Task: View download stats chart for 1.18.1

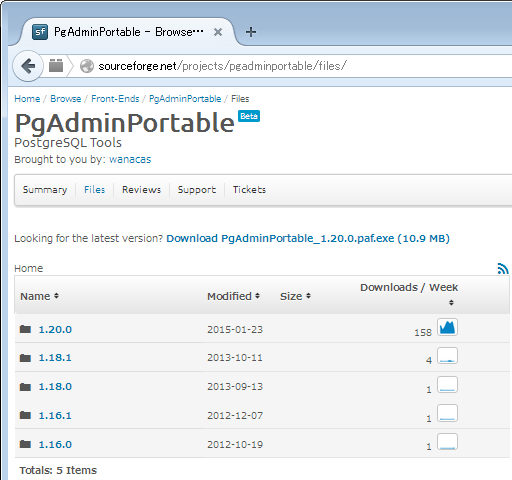Action: [447, 356]
